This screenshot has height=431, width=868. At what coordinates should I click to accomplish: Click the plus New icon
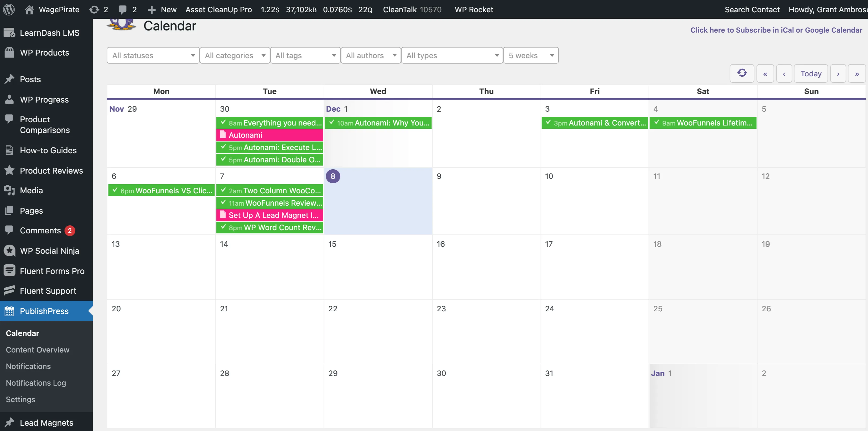pyautogui.click(x=152, y=10)
